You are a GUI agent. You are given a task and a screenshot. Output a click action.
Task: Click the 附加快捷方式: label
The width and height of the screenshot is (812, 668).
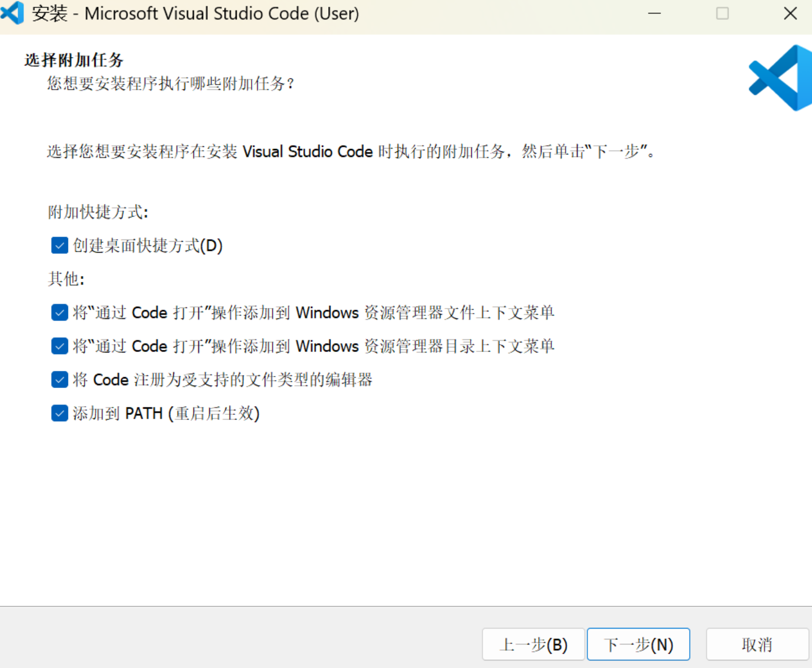pyautogui.click(x=98, y=213)
